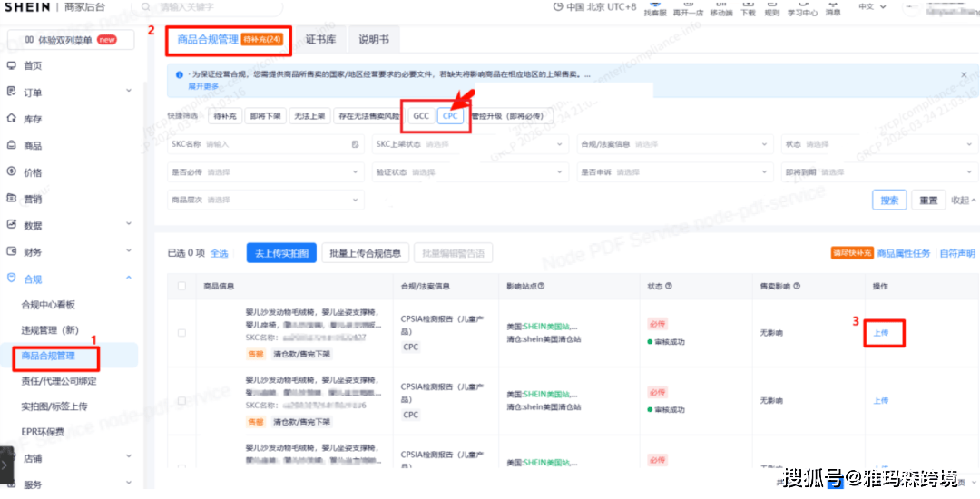980x499 pixels.
Task: Open the 是否必传 dropdown
Action: click(x=266, y=171)
